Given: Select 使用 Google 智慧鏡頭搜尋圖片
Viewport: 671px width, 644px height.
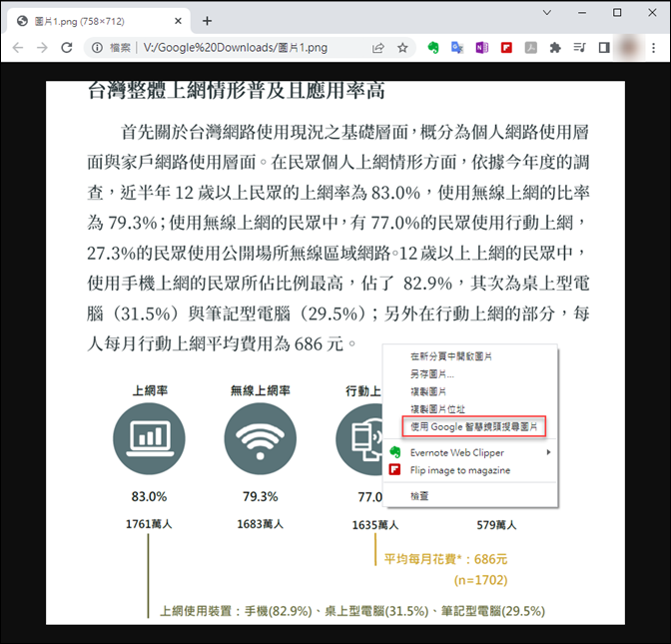Looking at the screenshot, I should point(473,426).
